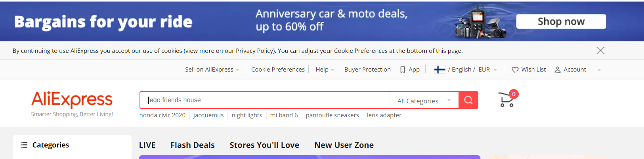Switch to the Flash Deals tab

tap(193, 145)
